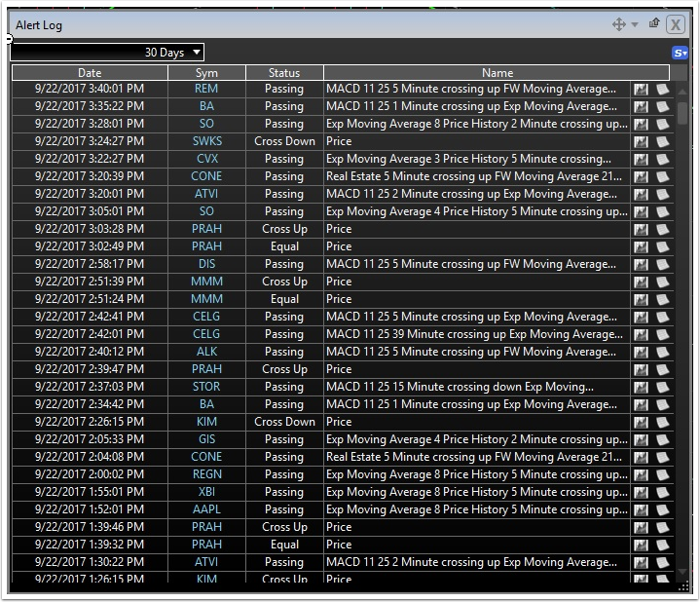700x602 pixels.
Task: Open chart icon for ALK 2:40:12 PM row
Action: 641,352
